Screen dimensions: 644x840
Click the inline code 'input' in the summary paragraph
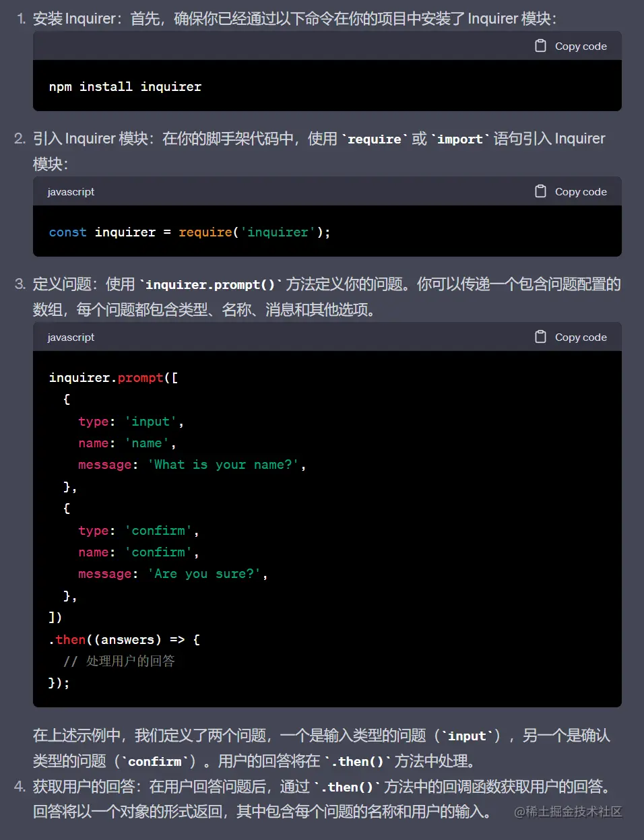tap(467, 736)
